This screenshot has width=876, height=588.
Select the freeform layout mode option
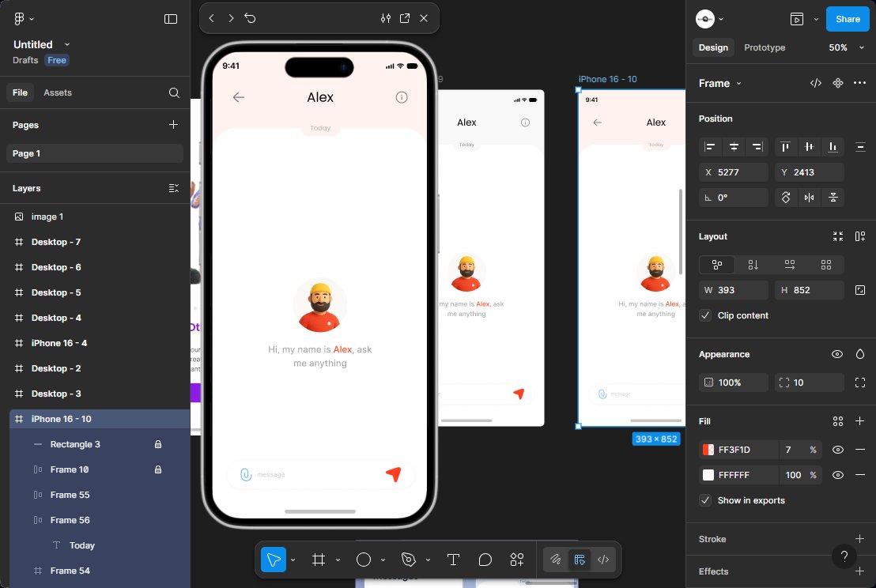pyautogui.click(x=717, y=265)
